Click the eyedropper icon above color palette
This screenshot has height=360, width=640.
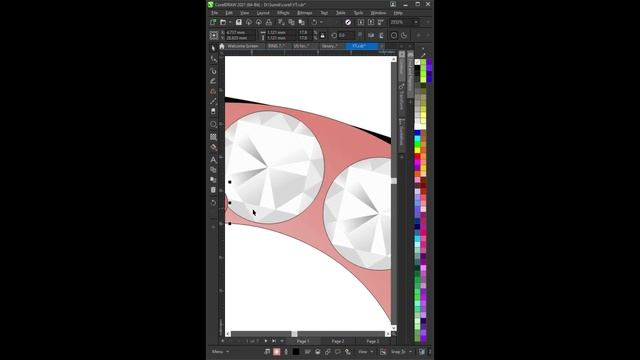click(423, 55)
